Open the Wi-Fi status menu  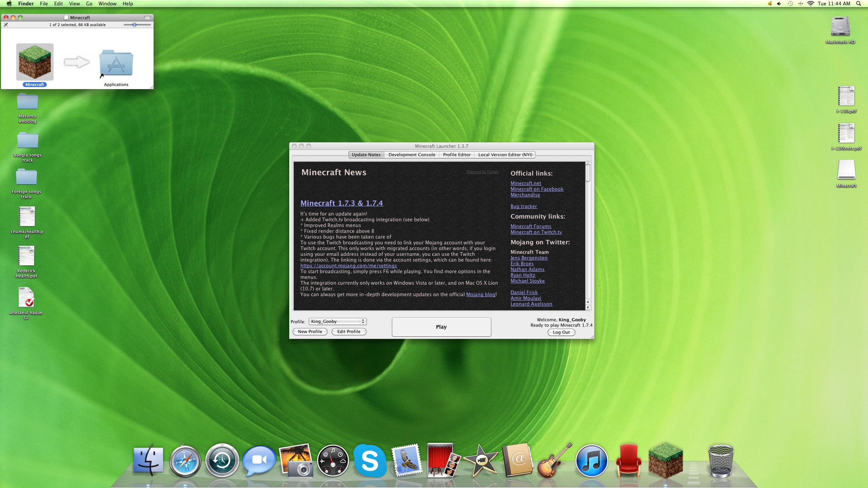pyautogui.click(x=810, y=4)
